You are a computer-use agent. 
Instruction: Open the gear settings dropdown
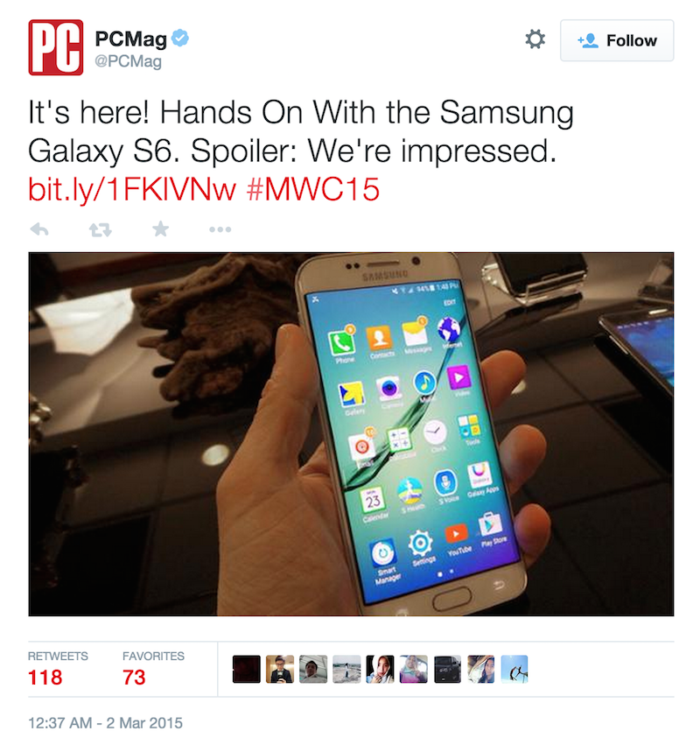pyautogui.click(x=535, y=39)
